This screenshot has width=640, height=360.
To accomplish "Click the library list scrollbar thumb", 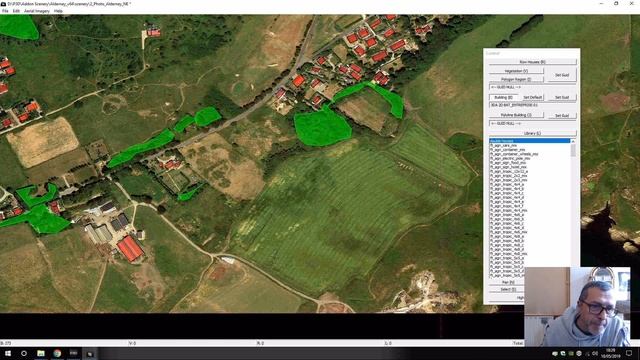I will [573, 150].
